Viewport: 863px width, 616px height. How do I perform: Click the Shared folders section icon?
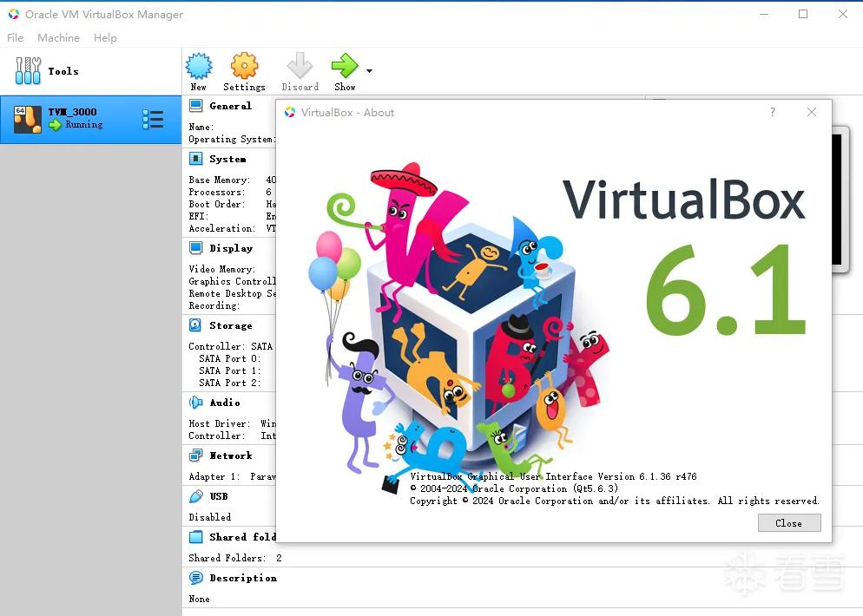(195, 537)
